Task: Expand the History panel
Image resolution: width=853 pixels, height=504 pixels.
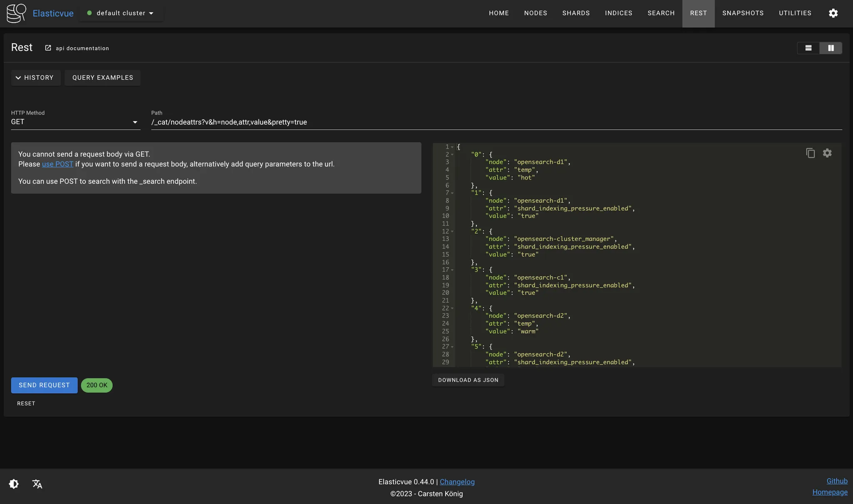Action: pos(35,78)
